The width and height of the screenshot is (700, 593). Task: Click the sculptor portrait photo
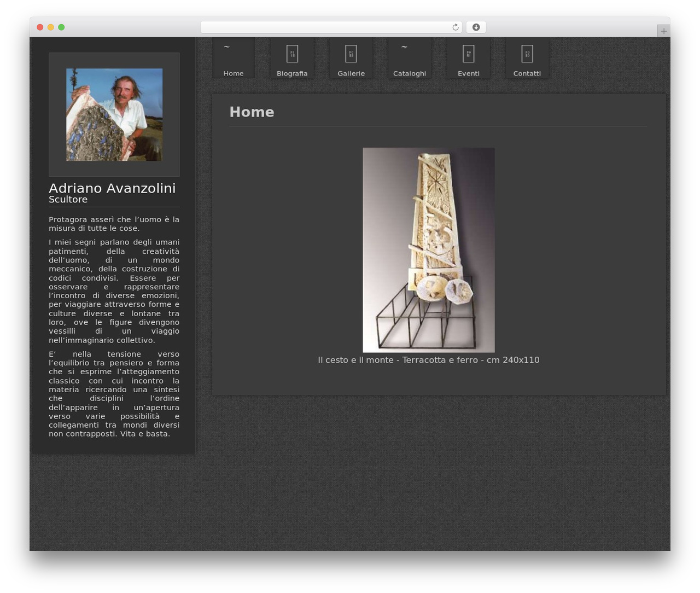click(114, 115)
